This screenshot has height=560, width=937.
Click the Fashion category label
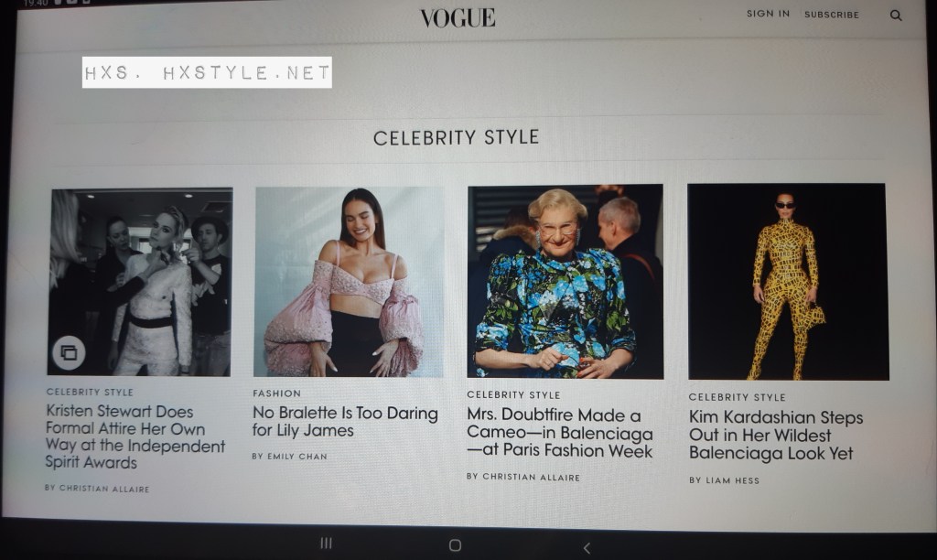click(x=276, y=393)
